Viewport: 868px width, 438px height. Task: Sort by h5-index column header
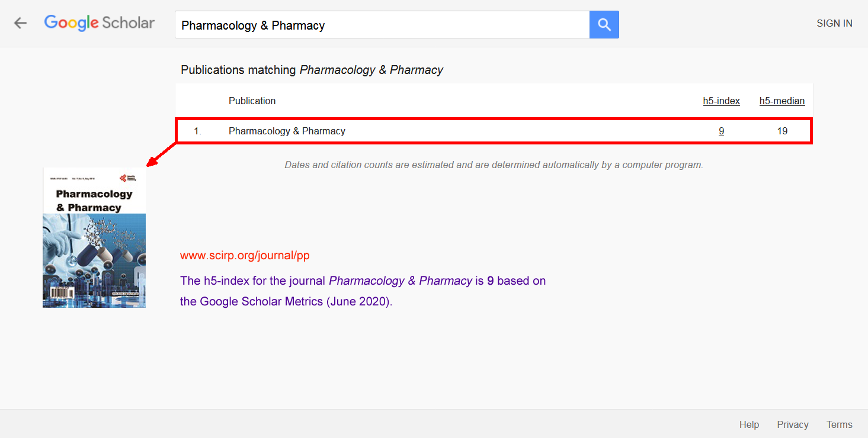[721, 101]
